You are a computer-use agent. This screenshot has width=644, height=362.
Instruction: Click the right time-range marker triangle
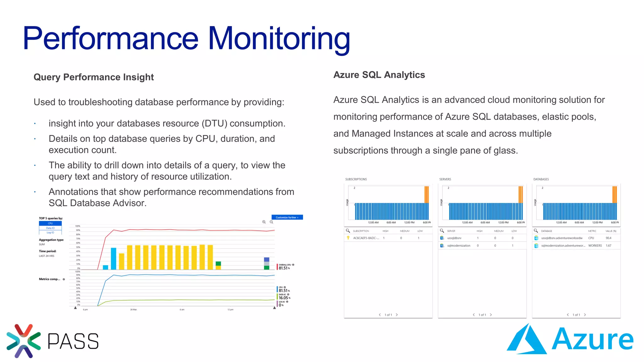(275, 308)
